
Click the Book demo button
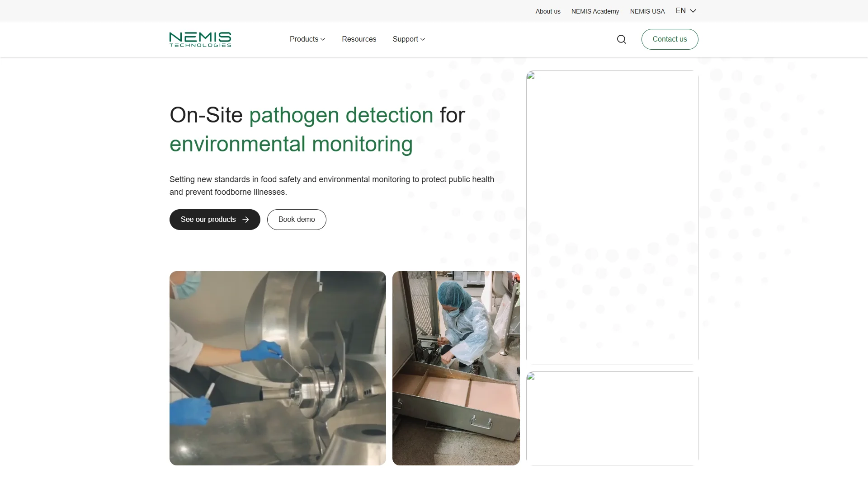tap(297, 220)
